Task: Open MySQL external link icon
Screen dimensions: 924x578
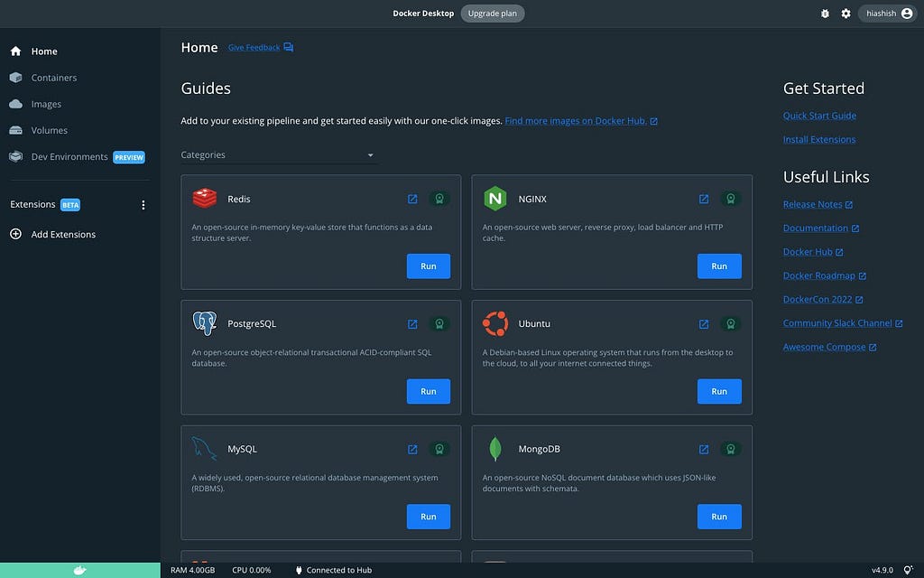Action: pos(412,450)
